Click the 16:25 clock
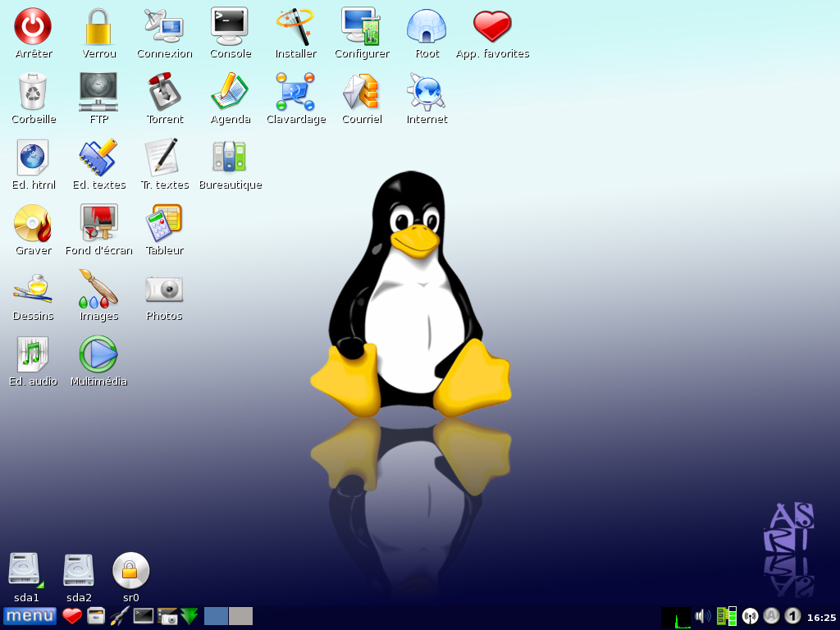The height and width of the screenshot is (630, 840). coord(821,618)
